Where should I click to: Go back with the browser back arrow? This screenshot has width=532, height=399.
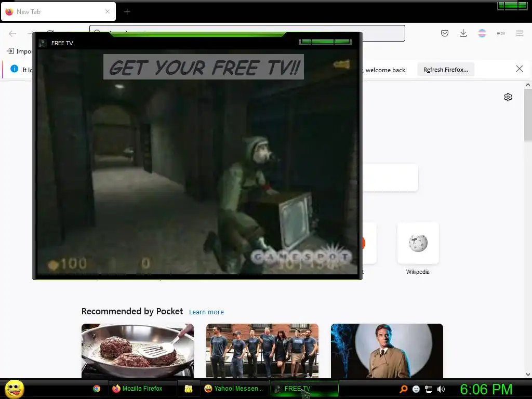[x=12, y=33]
